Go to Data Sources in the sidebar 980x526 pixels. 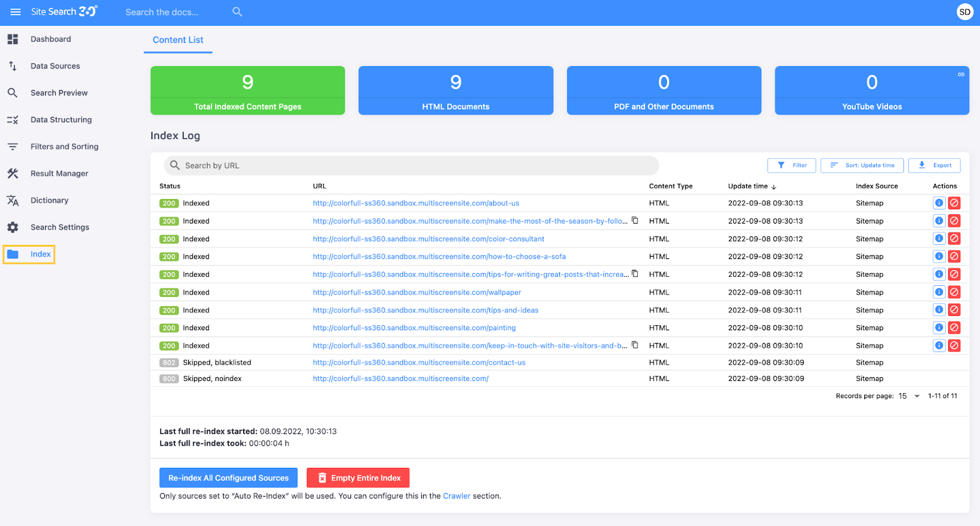click(55, 66)
